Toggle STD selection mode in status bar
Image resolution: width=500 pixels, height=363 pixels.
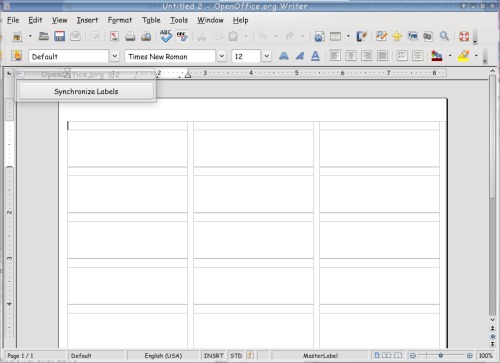[x=236, y=356]
